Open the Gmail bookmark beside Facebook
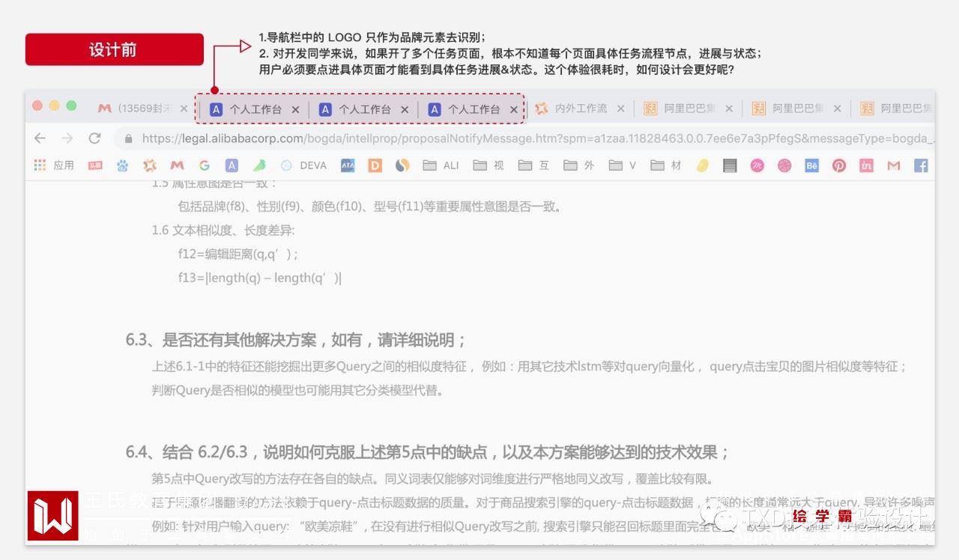 tap(894, 165)
